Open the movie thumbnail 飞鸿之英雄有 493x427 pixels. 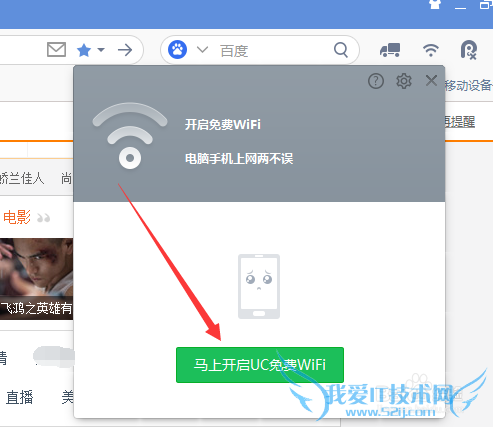pyautogui.click(x=36, y=279)
